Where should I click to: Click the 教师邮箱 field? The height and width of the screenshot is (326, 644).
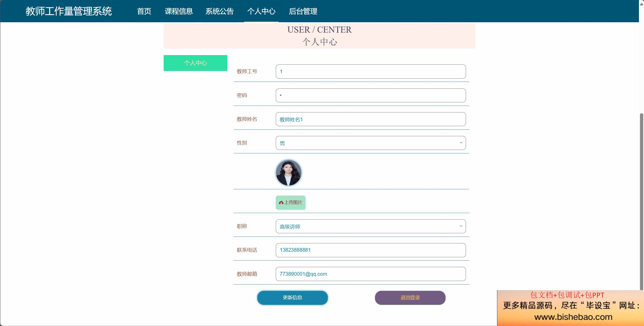coord(371,274)
